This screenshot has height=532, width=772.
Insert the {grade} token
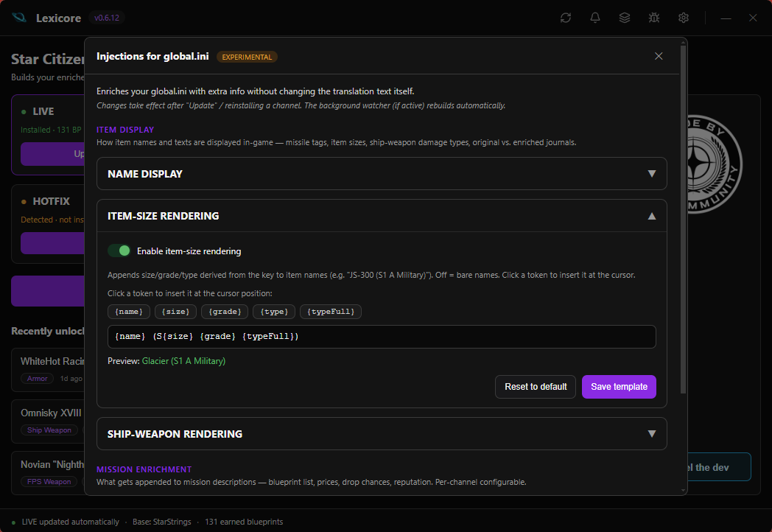coord(225,312)
